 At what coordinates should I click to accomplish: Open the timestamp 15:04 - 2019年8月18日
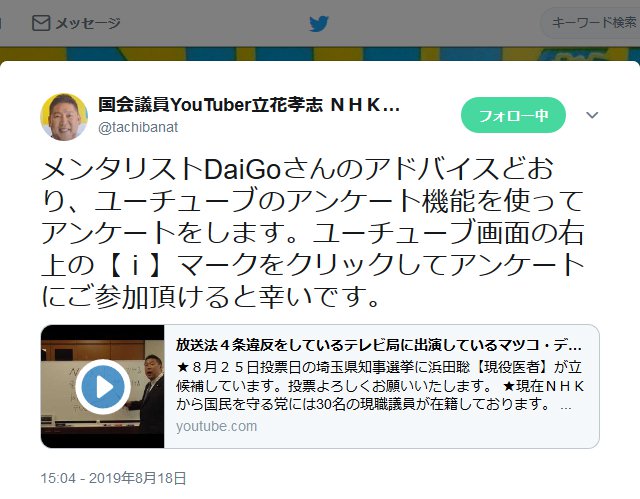point(113,478)
